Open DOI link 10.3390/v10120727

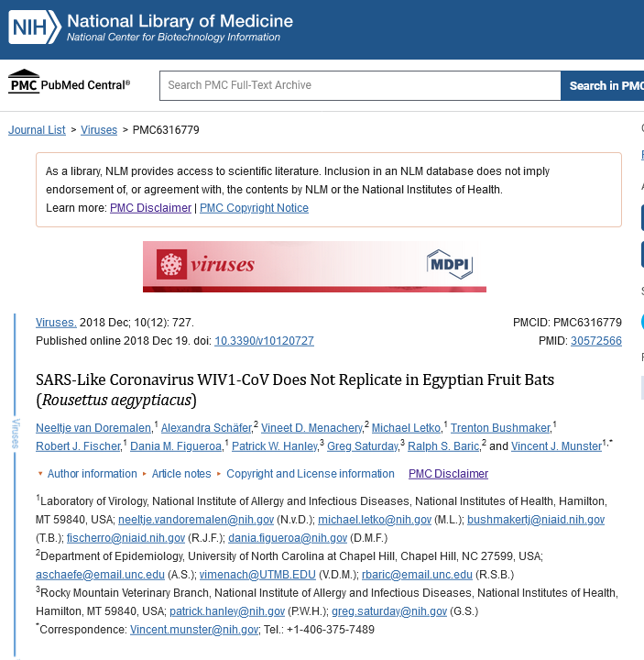[264, 341]
